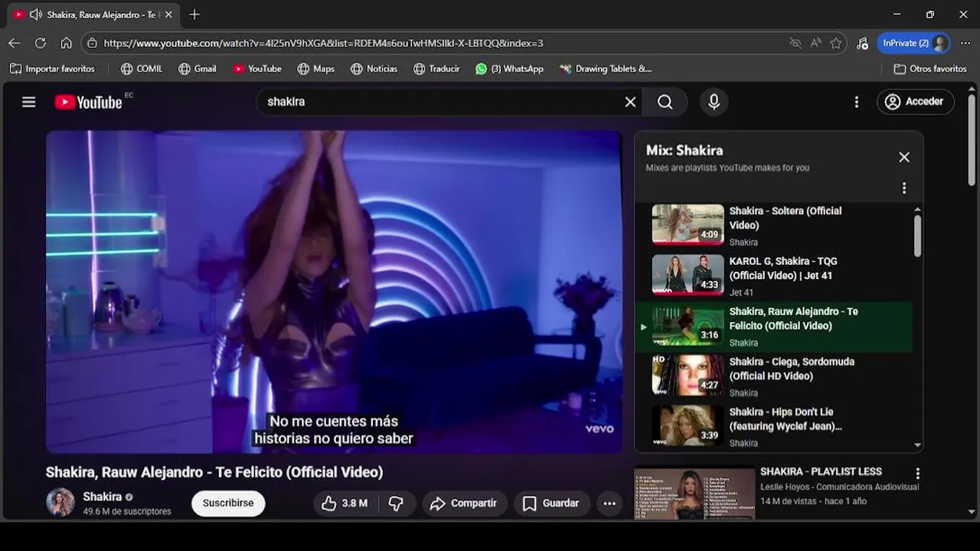Click the magnifier search button

point(665,102)
